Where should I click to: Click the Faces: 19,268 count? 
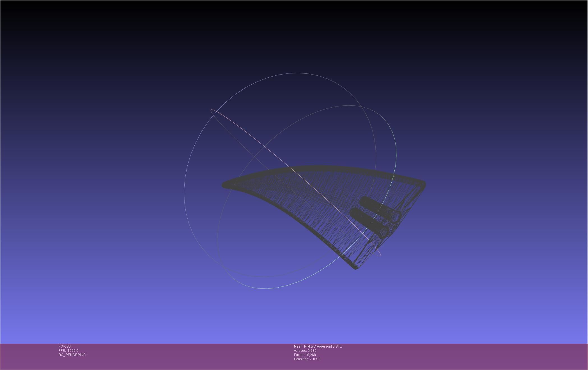(x=305, y=355)
